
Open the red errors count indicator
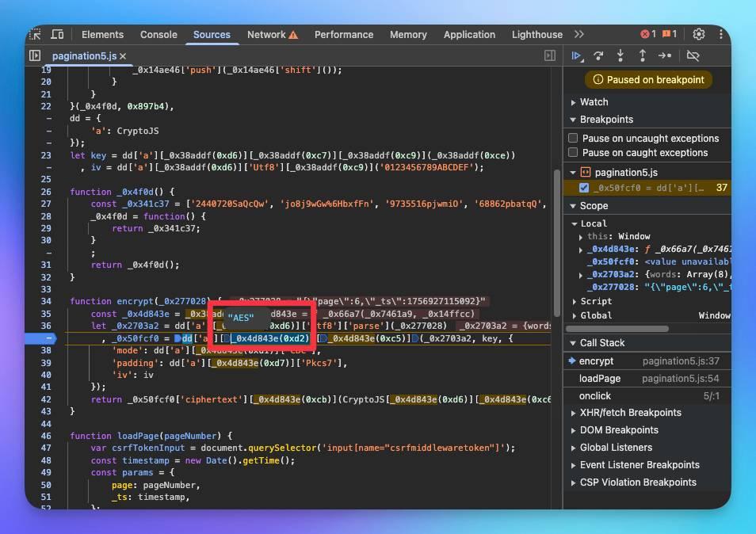pos(648,34)
